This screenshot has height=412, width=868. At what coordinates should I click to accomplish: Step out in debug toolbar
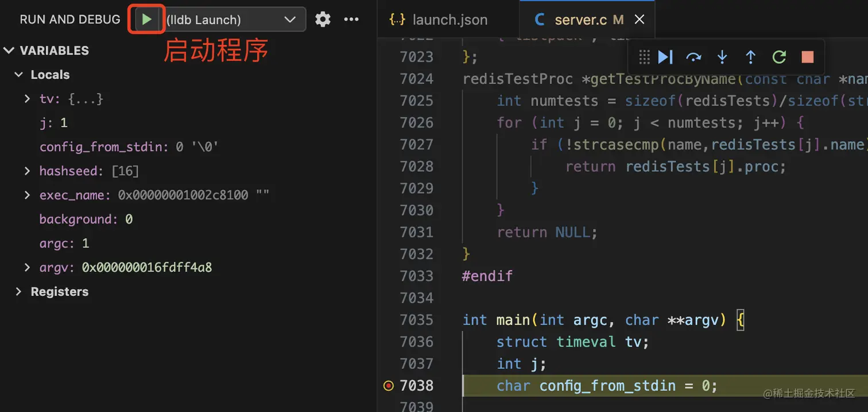pos(750,57)
